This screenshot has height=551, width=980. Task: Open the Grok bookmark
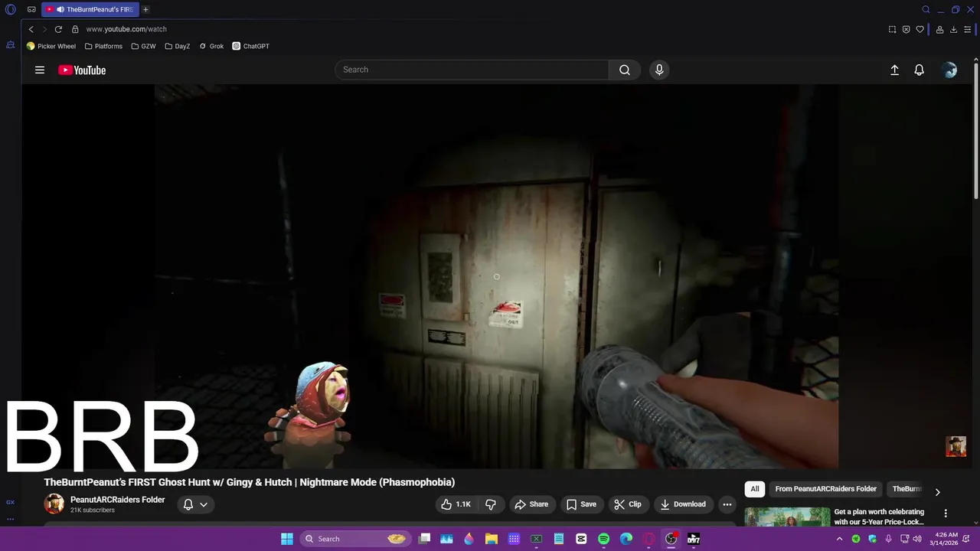(211, 46)
